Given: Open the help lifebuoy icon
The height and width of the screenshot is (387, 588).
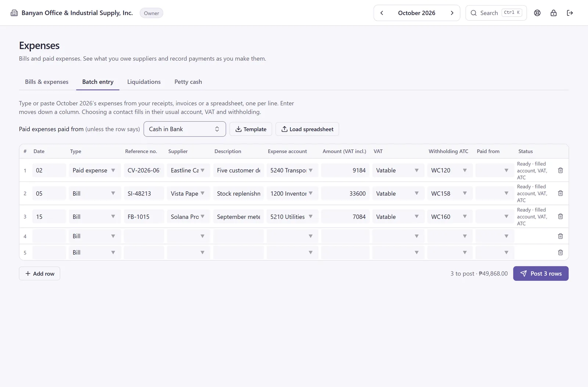Looking at the screenshot, I should (537, 13).
